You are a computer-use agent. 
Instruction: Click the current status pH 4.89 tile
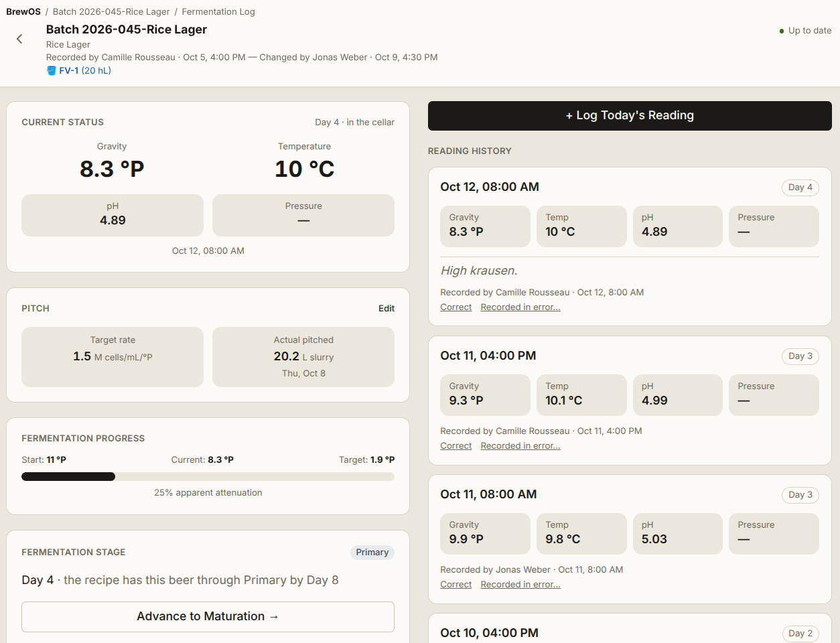[x=113, y=215]
